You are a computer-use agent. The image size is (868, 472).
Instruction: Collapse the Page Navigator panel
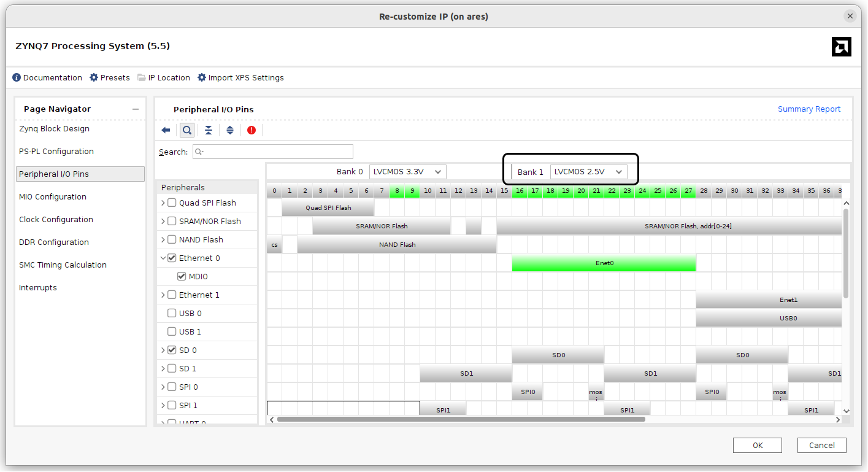tap(136, 109)
